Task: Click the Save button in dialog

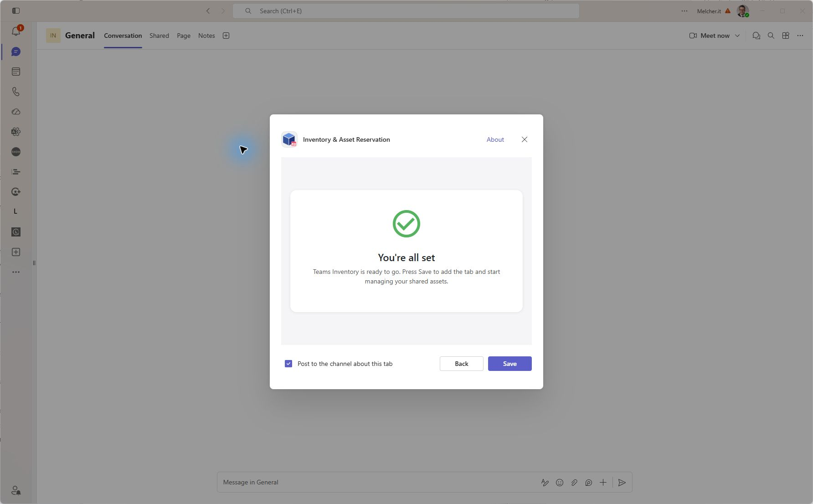Action: tap(509, 364)
